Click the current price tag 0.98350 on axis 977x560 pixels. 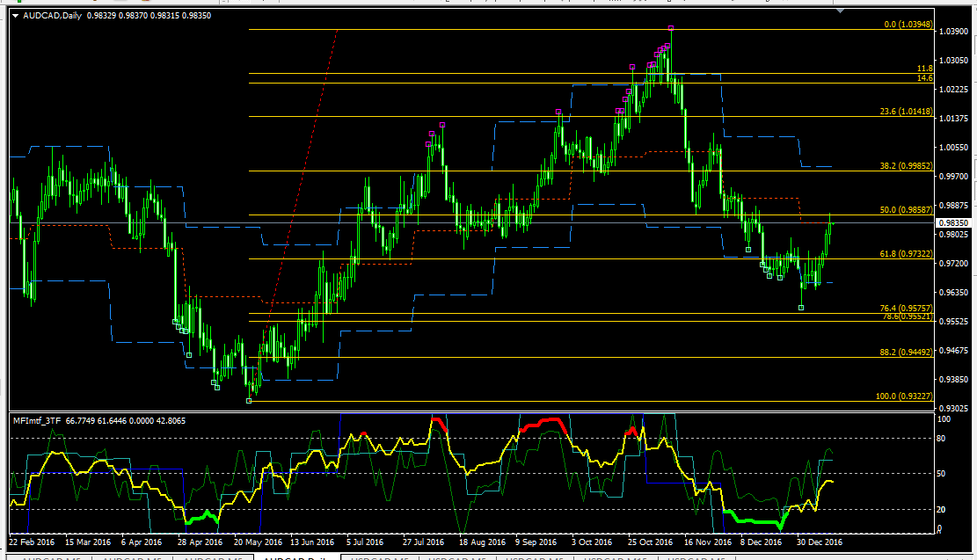(953, 223)
